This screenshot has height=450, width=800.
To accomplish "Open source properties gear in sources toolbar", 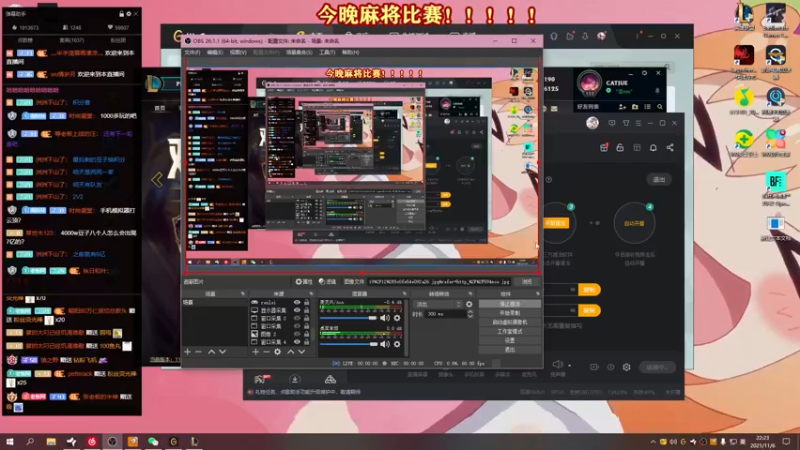I will tap(278, 352).
